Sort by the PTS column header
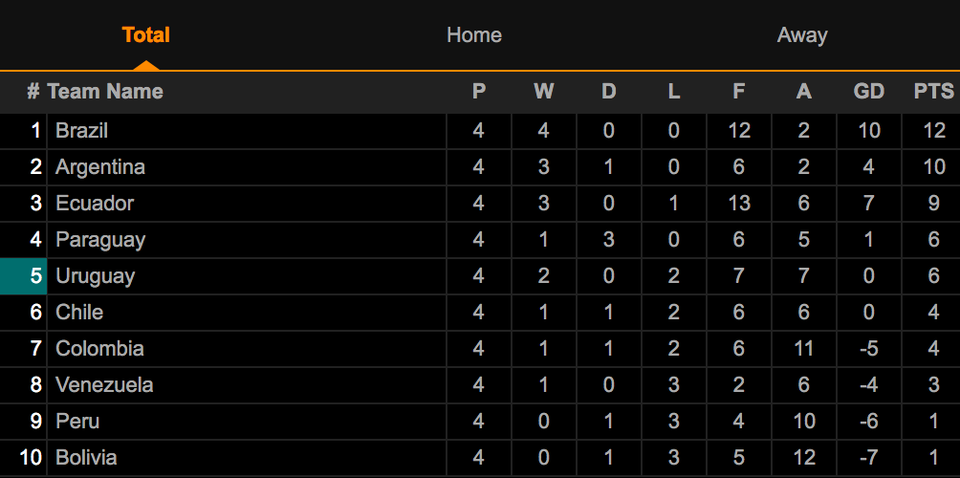The width and height of the screenshot is (960, 478). point(933,92)
